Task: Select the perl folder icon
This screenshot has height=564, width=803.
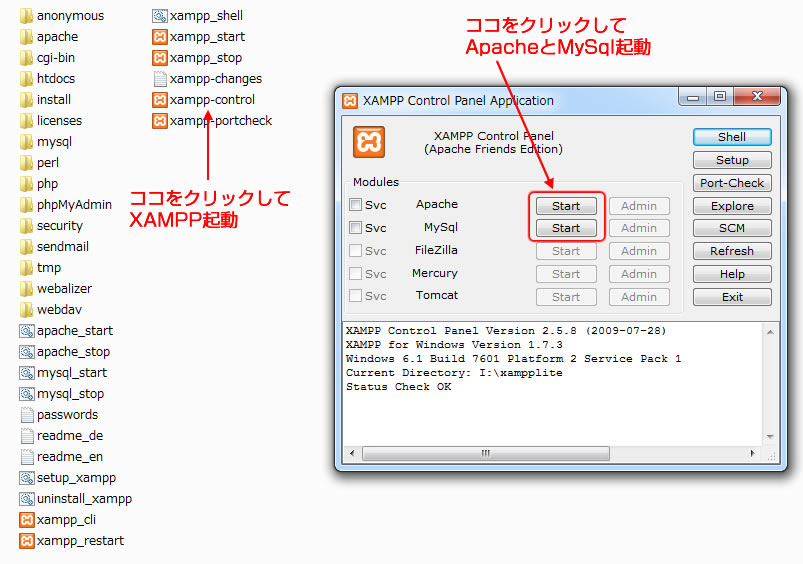Action: [x=27, y=163]
